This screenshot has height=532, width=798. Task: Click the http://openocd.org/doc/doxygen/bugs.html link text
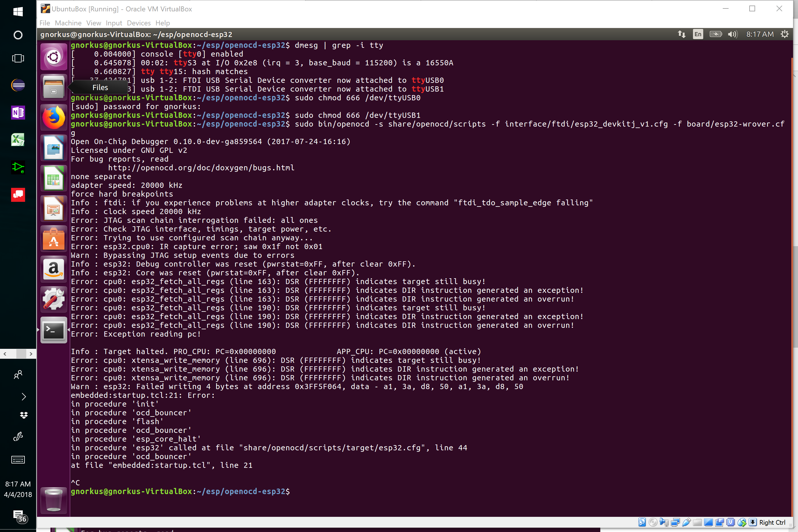pyautogui.click(x=201, y=168)
